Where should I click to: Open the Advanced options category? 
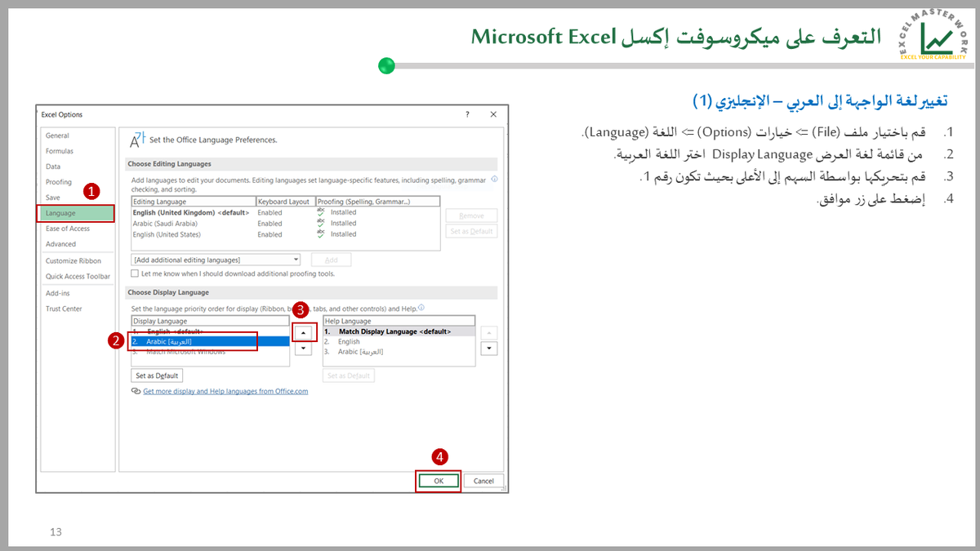coord(78,244)
